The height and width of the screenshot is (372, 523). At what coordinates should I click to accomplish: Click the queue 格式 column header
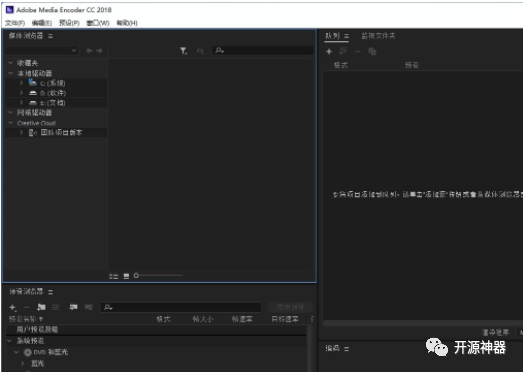tap(341, 65)
